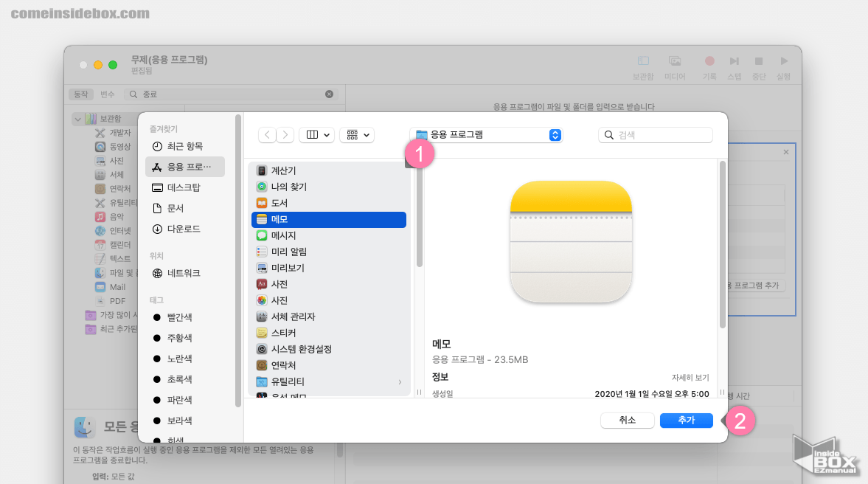Select 스티커 app in list
Image resolution: width=868 pixels, height=484 pixels.
329,333
